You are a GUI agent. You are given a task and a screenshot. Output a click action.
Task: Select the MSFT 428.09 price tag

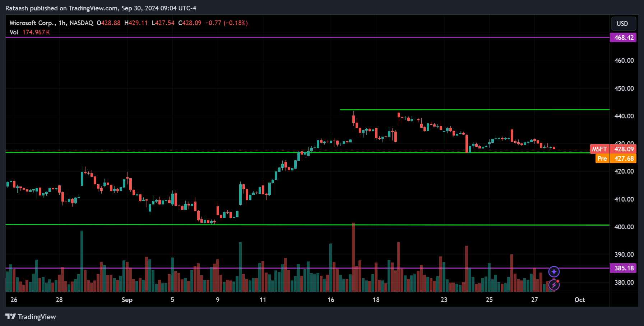click(x=613, y=149)
